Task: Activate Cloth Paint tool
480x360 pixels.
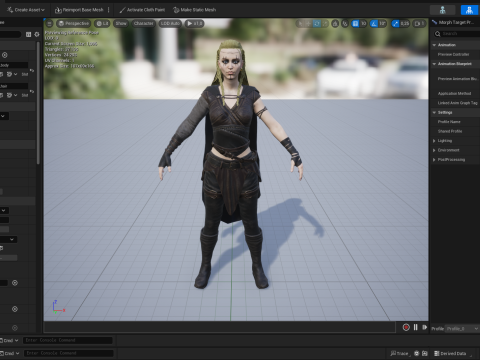Action: [x=142, y=10]
